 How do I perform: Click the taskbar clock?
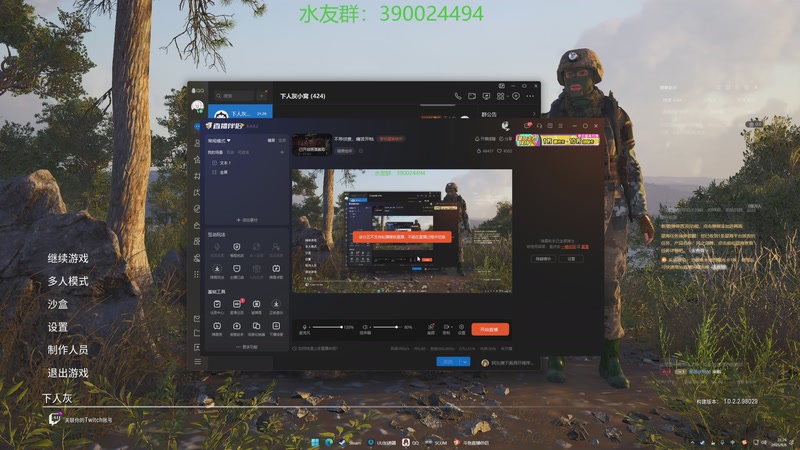coord(781,442)
